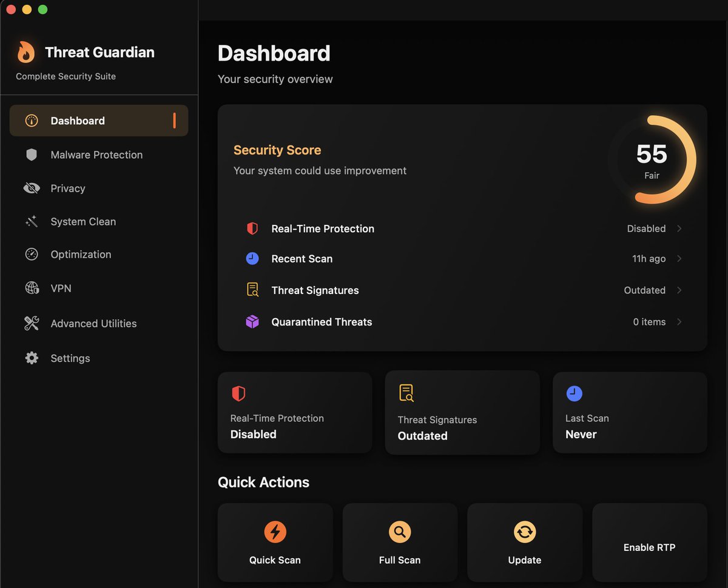Image resolution: width=728 pixels, height=588 pixels.
Task: Click the Malware Protection shield icon
Action: pos(32,155)
